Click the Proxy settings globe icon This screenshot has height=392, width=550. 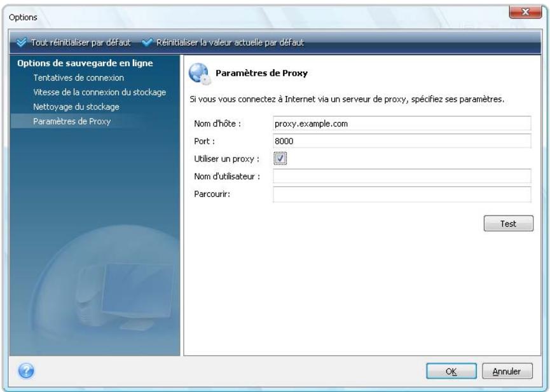[200, 74]
